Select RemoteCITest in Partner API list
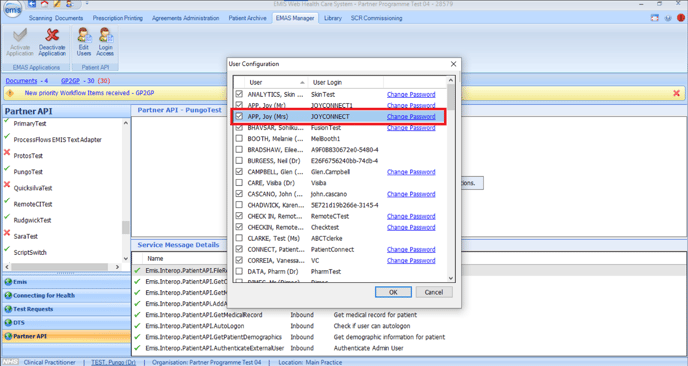 [x=33, y=204]
